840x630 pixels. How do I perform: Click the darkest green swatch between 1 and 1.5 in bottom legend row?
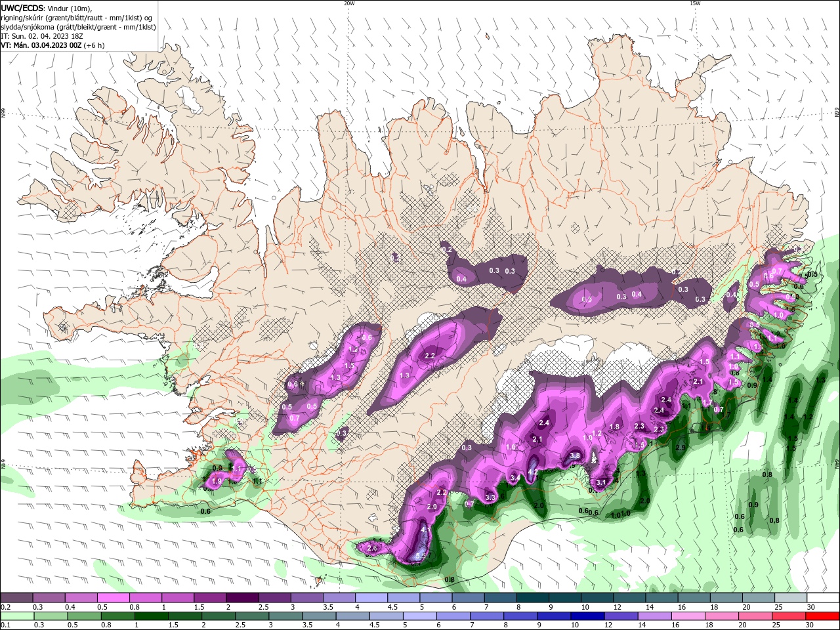(x=151, y=616)
